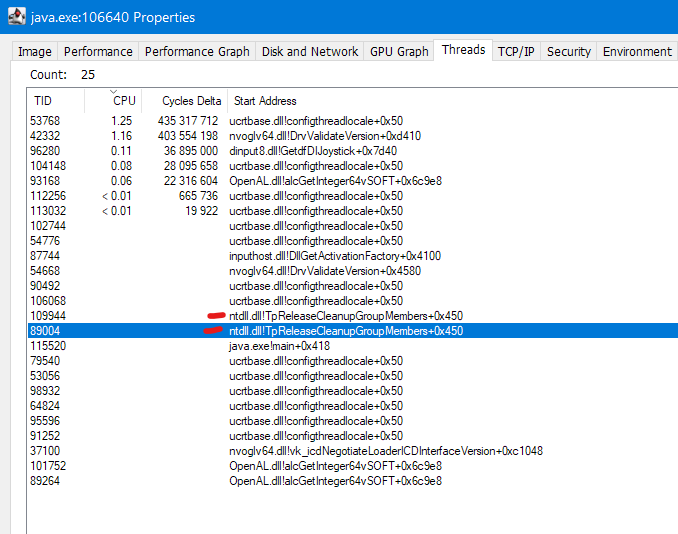Switch to the Image tab

[35, 52]
